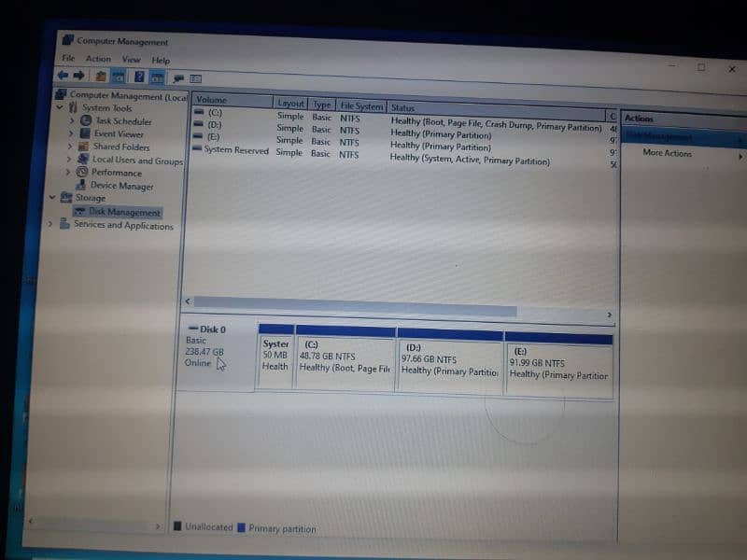Open Device Manager from the tree
The width and height of the screenshot is (747, 560).
(121, 186)
